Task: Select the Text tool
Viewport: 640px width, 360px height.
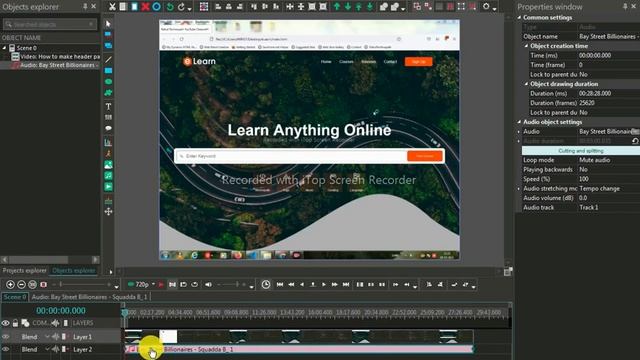Action: (x=108, y=107)
